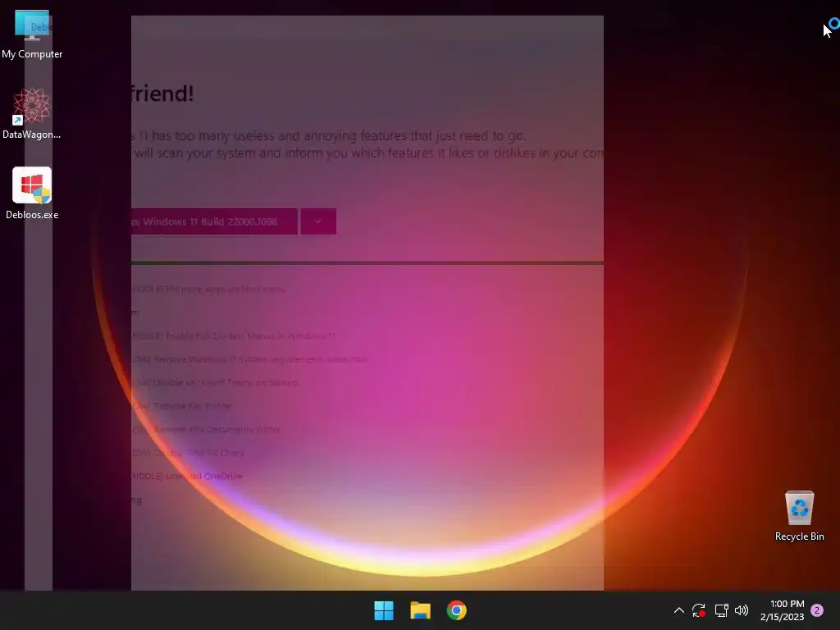This screenshot has width=840, height=630.
Task: Click the sync status tray icon
Action: [699, 610]
